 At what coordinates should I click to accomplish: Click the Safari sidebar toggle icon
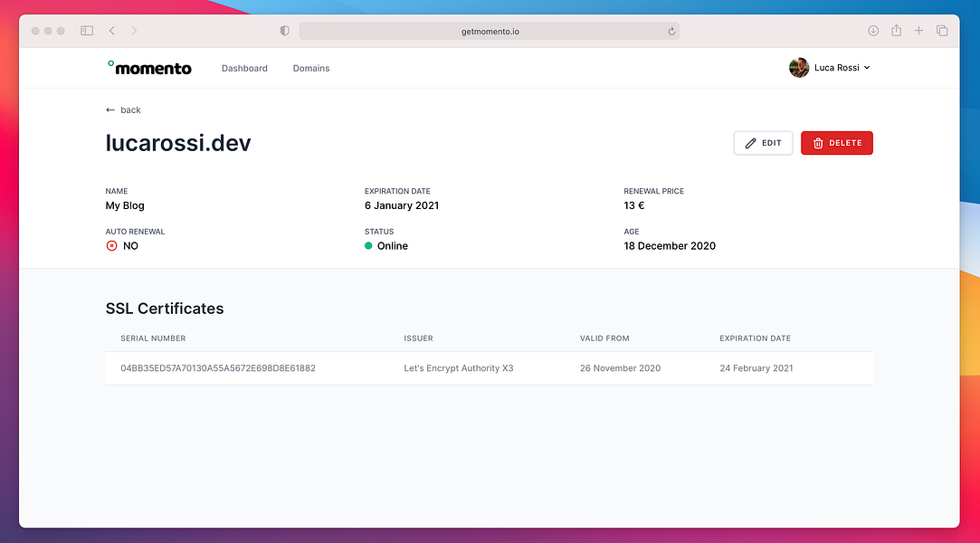click(x=87, y=31)
